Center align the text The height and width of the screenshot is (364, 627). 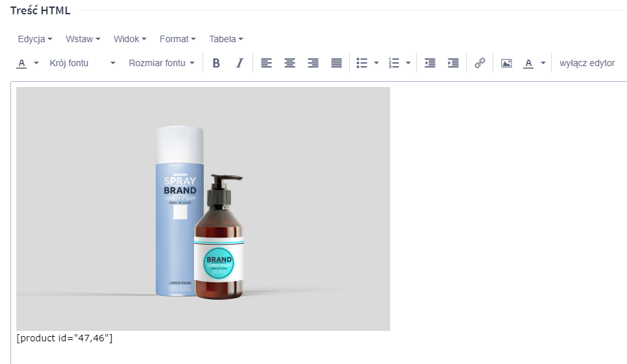289,63
